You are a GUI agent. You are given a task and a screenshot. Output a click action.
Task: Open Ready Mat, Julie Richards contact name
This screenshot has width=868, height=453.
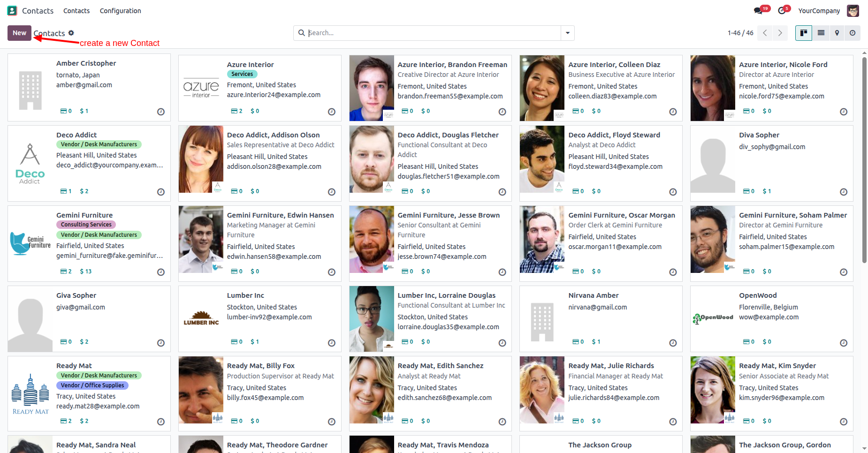click(611, 366)
